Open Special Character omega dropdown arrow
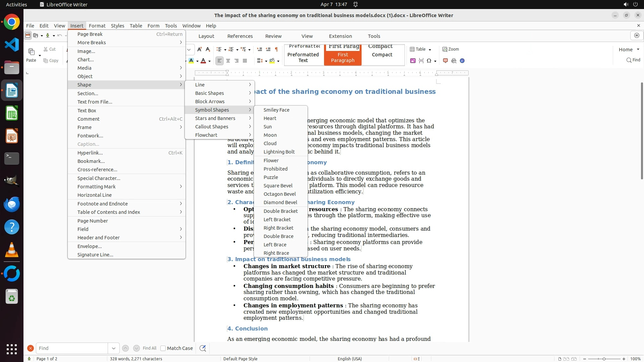This screenshot has width=644, height=362. pyautogui.click(x=435, y=61)
